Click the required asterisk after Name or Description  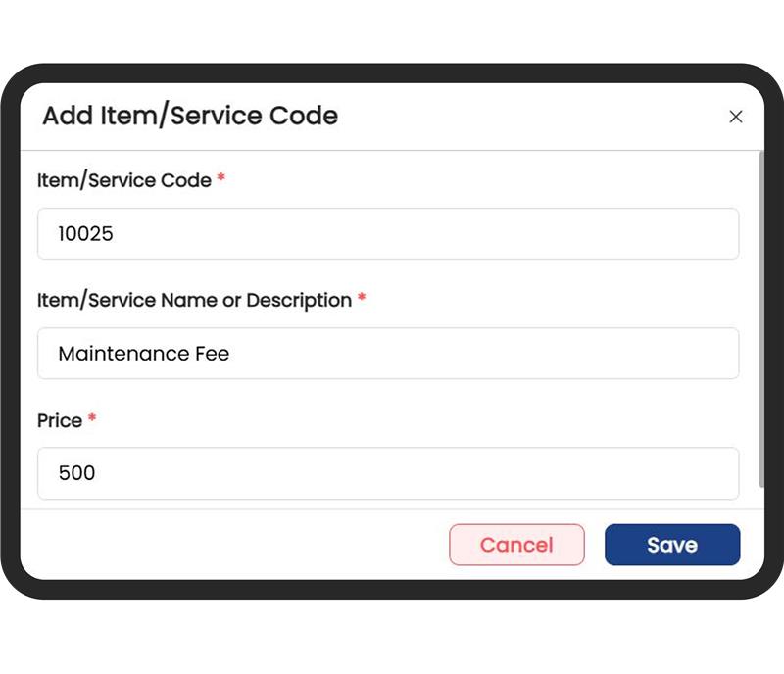pos(362,299)
